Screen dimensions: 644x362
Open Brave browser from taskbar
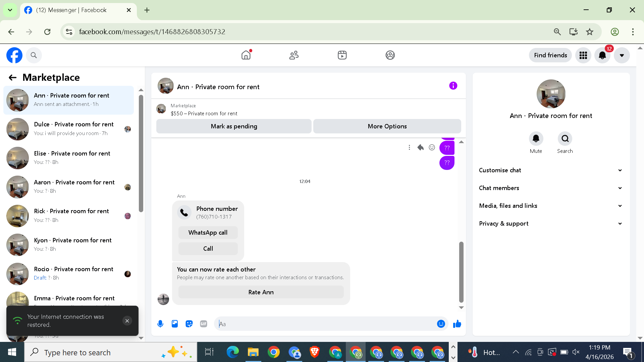coord(315,352)
